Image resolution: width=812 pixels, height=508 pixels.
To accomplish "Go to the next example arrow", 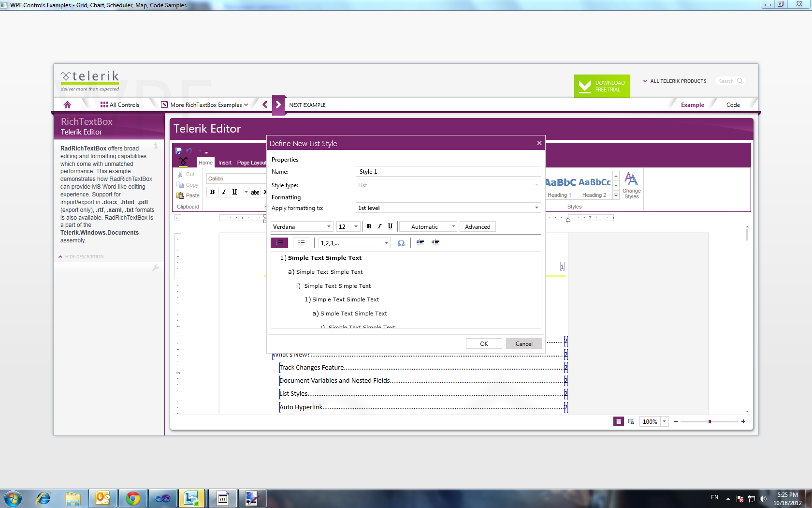I will [278, 105].
